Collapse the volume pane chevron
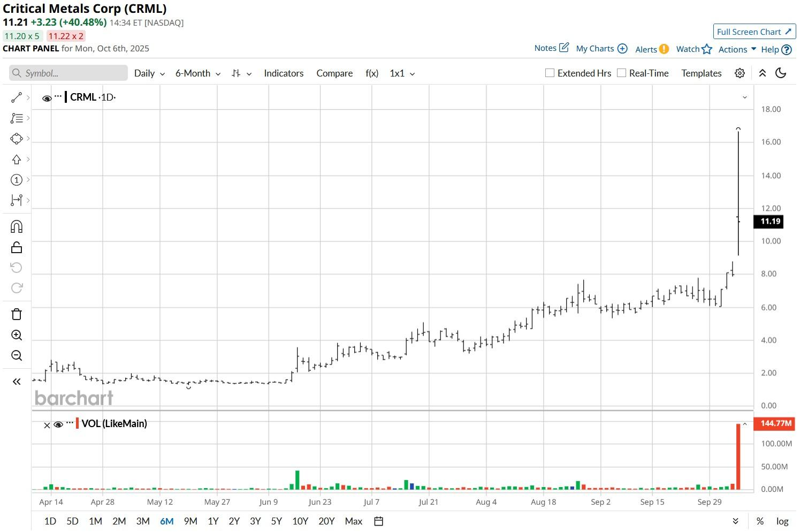800x532 pixels. [744, 424]
